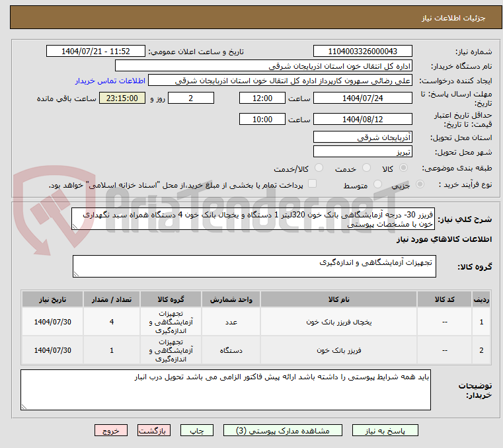The image size is (503, 448).
Task: Select the خدمت radio button
Action: click(366, 168)
